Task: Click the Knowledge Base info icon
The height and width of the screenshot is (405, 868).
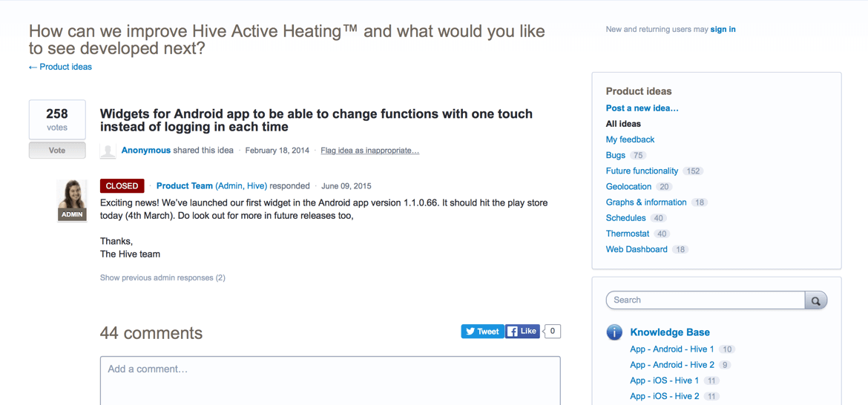Action: (x=614, y=332)
